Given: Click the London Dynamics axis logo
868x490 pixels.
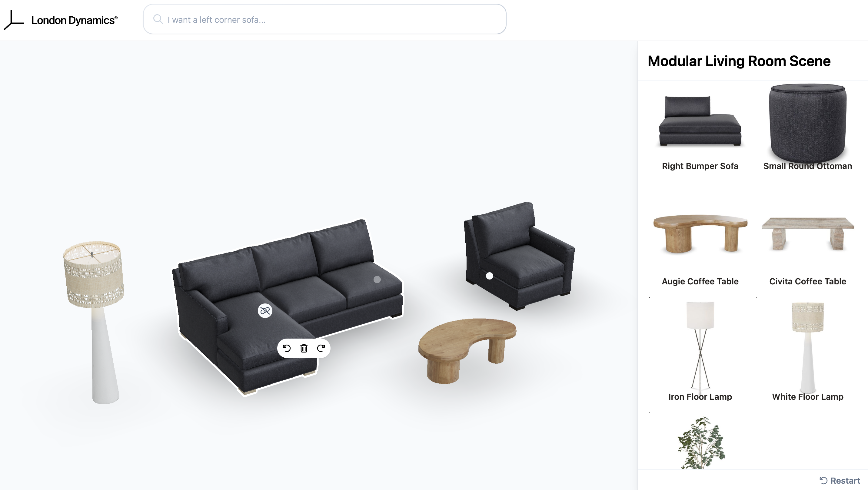Looking at the screenshot, I should (x=14, y=20).
